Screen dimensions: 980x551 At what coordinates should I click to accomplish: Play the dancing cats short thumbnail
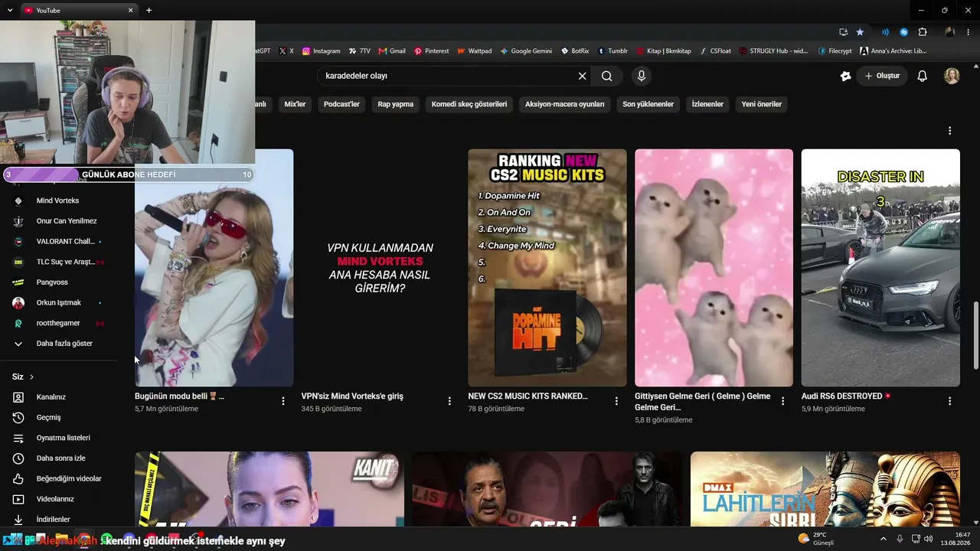714,268
